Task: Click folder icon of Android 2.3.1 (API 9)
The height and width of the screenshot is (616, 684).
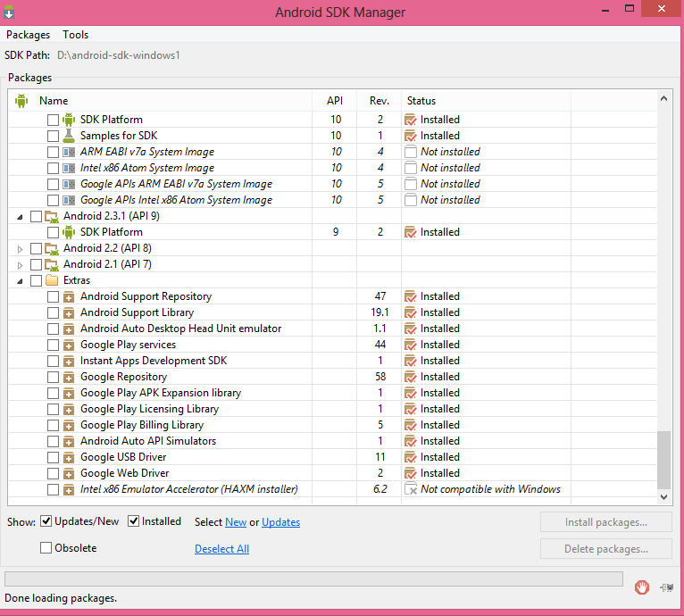Action: (52, 216)
